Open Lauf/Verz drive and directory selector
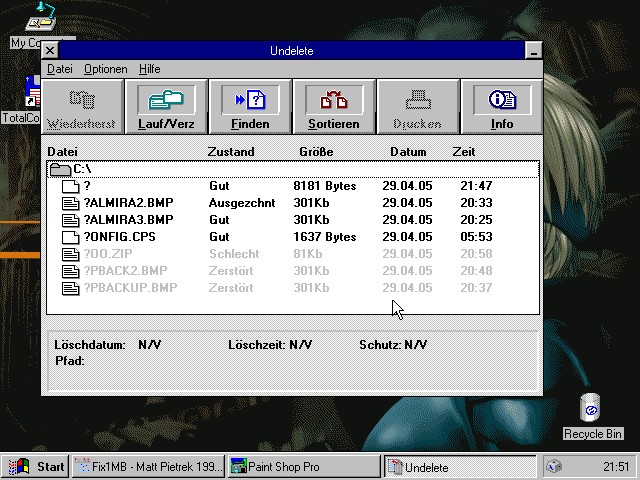 pyautogui.click(x=166, y=107)
